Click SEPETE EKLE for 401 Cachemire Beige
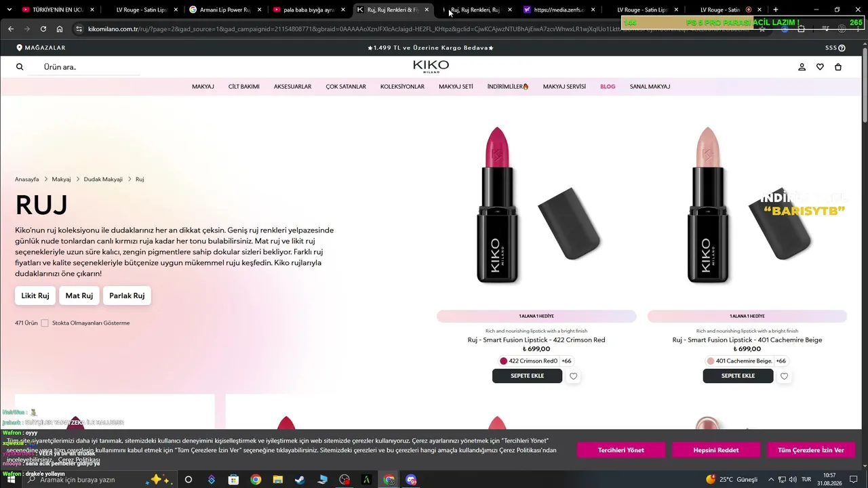This screenshot has width=868, height=488. coord(738,375)
